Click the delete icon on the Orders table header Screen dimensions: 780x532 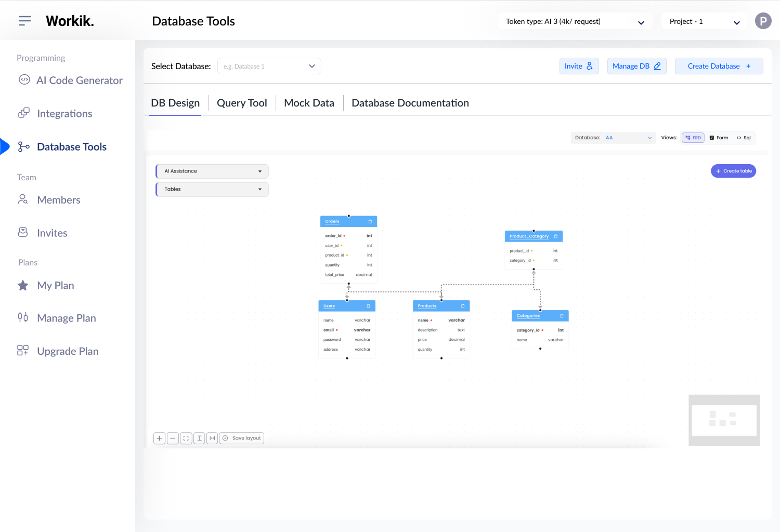click(369, 221)
